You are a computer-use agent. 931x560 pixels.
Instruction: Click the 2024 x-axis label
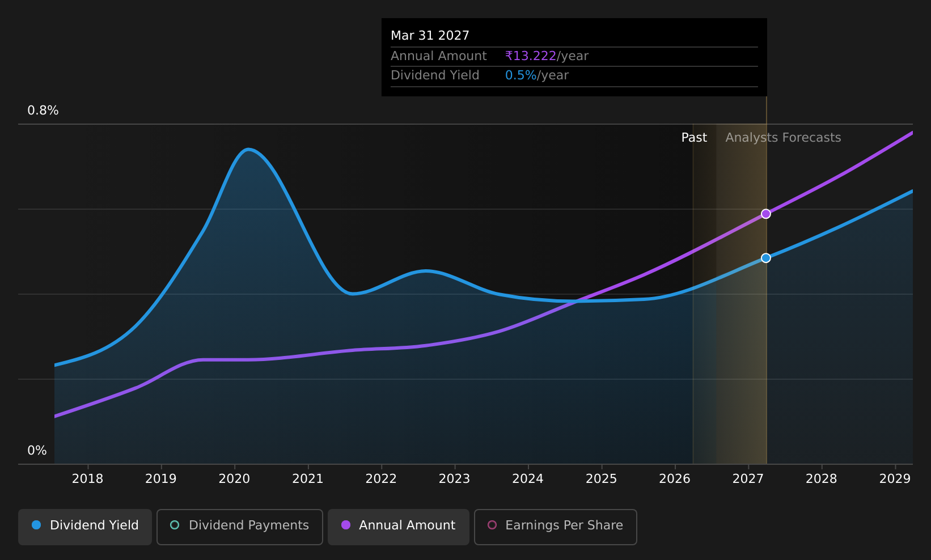click(528, 479)
